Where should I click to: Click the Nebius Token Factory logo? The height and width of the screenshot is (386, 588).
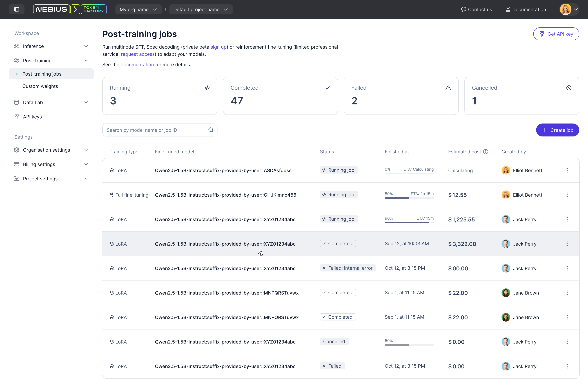coord(70,9)
